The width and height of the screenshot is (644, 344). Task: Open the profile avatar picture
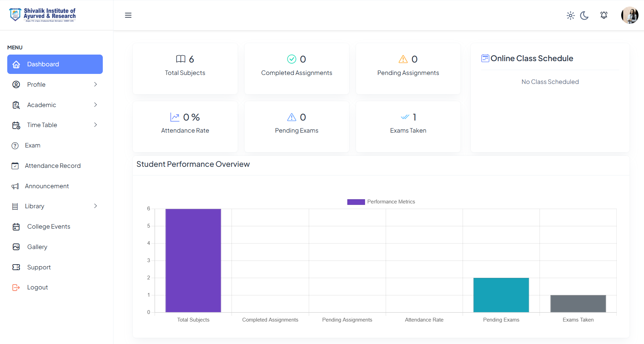click(630, 15)
